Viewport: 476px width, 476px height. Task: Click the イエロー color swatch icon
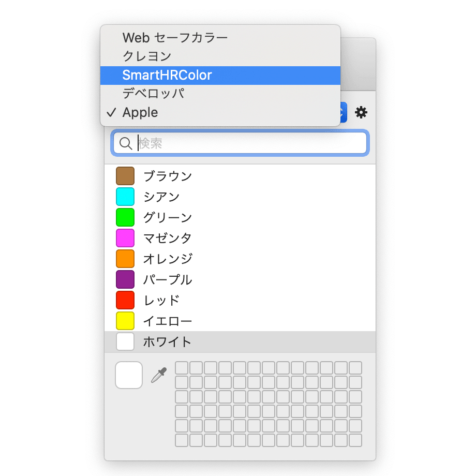125,321
